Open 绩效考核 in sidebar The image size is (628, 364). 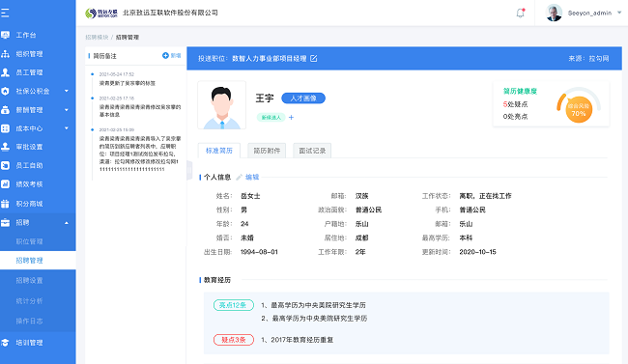[29, 184]
